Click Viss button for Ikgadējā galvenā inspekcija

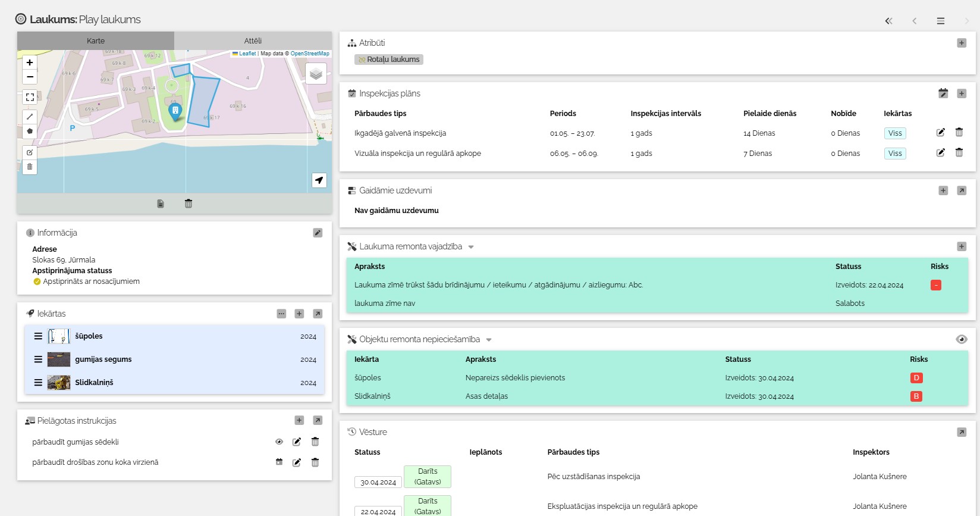coord(895,133)
